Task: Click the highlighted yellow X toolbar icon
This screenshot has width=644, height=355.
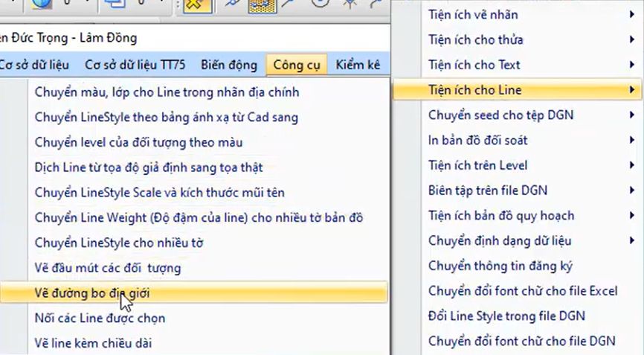Action: [198, 6]
